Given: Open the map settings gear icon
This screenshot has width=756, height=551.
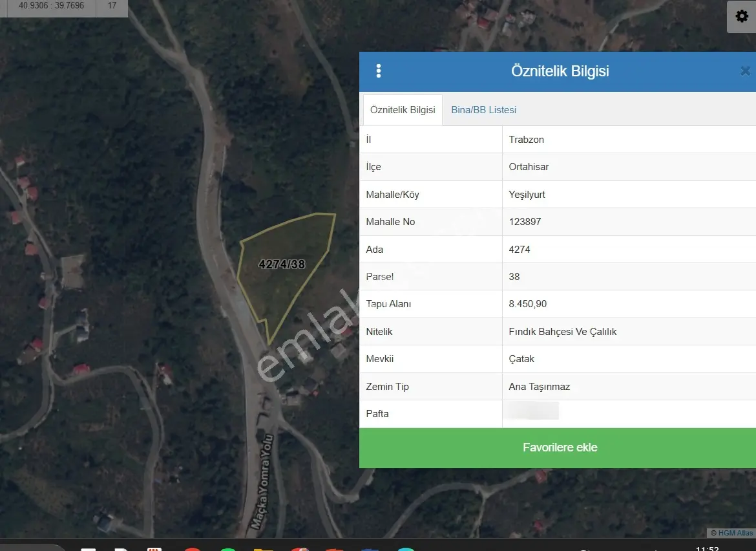Looking at the screenshot, I should 742,16.
